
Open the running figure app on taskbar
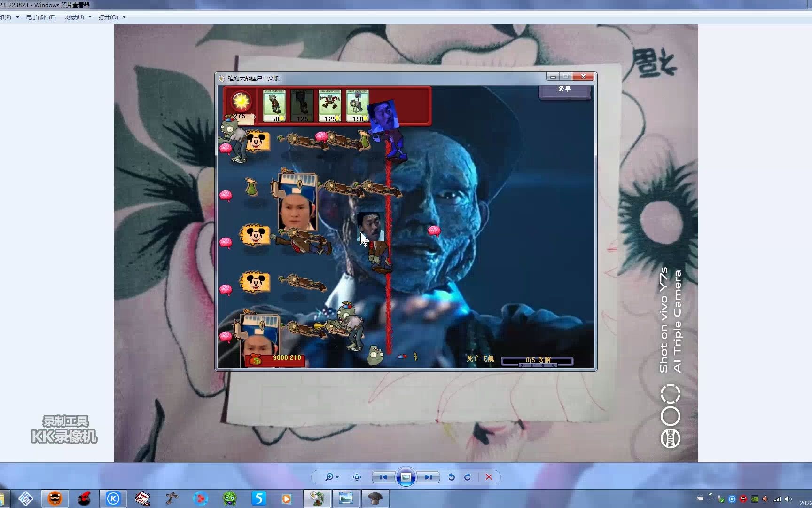tap(172, 499)
